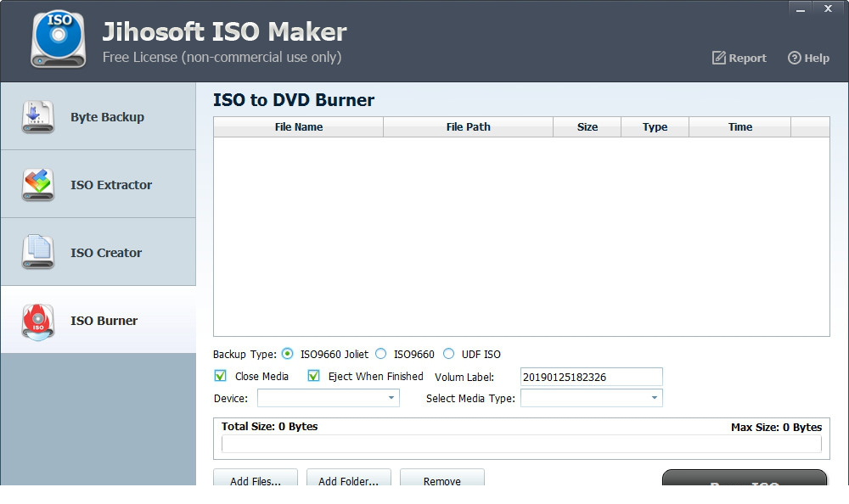Choose the plain ISO9660 radio option

point(381,354)
